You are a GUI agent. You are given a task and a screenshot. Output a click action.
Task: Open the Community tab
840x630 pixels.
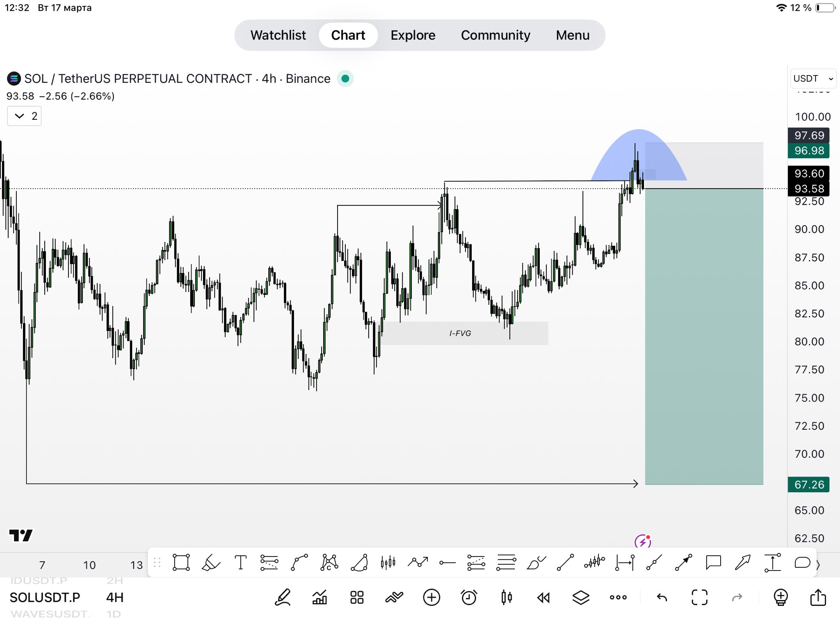[495, 35]
